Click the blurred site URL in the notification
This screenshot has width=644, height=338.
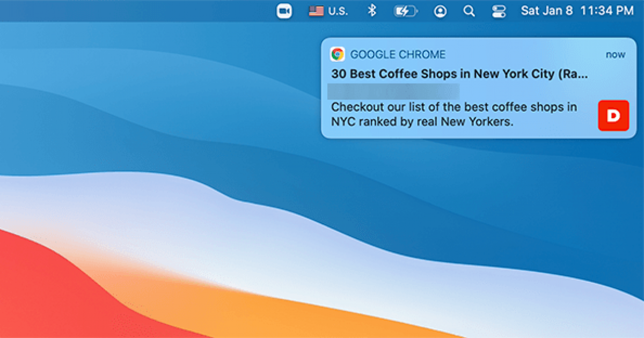click(393, 91)
